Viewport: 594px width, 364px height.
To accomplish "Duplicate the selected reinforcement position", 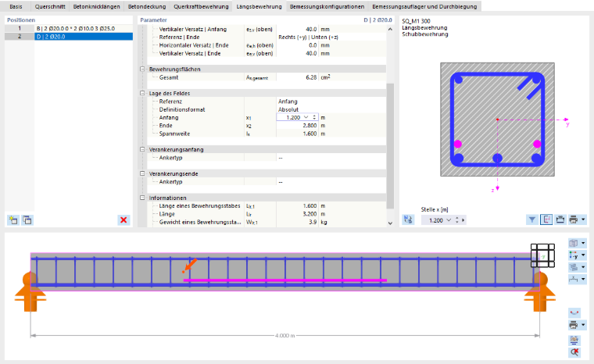I will [x=27, y=220].
